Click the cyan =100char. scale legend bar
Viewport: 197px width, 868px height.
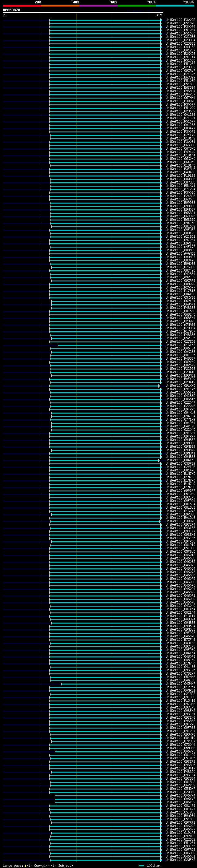141,866
